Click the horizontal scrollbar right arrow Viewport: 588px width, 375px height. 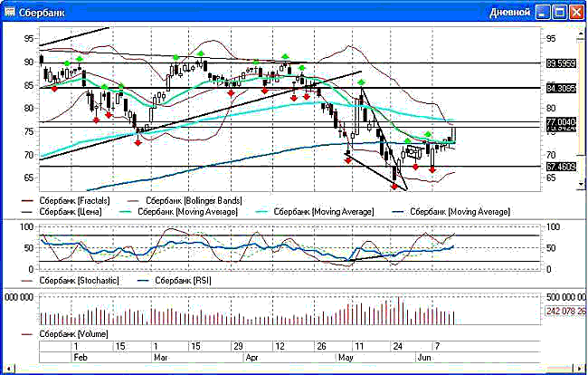pos(580,368)
